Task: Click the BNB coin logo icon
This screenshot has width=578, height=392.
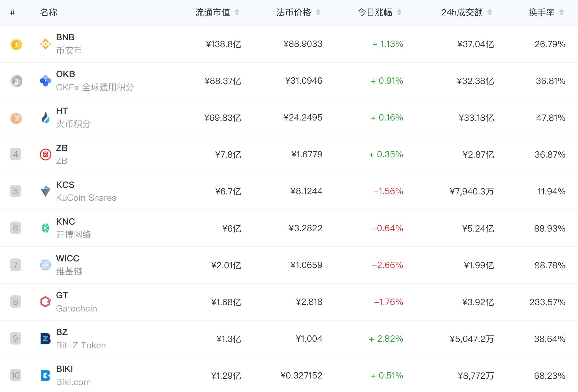Action: pos(46,44)
